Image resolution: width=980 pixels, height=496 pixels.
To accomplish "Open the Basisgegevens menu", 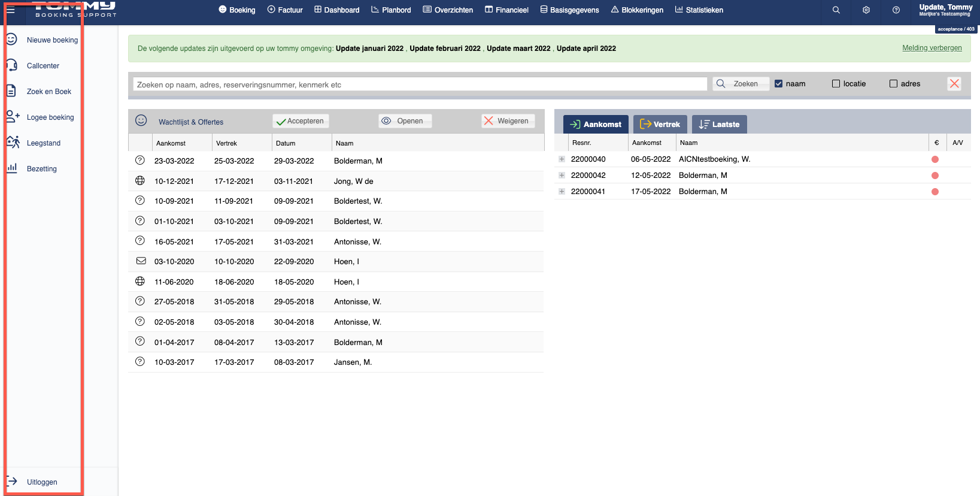I will [x=569, y=10].
